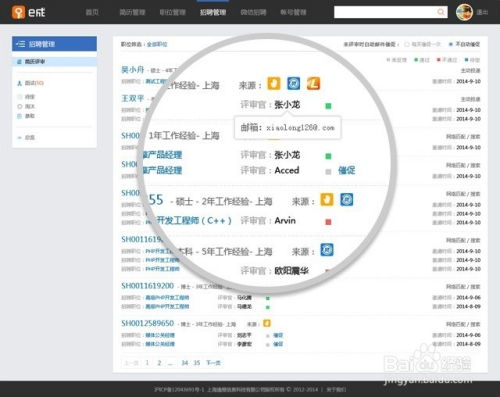This screenshot has width=500, height=397.
Task: Open the 全部职位 position filter dropdown
Action: (157, 44)
